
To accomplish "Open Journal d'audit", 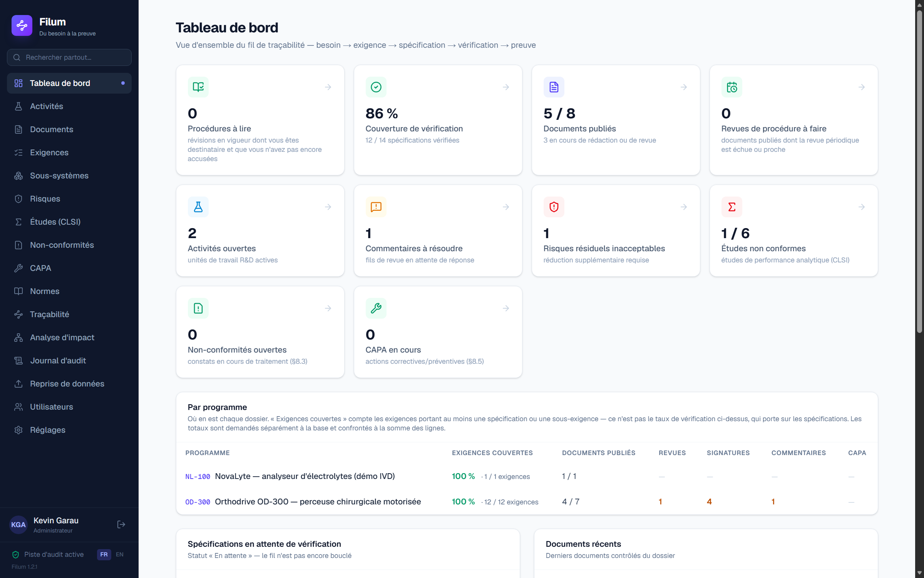I will pos(69,361).
